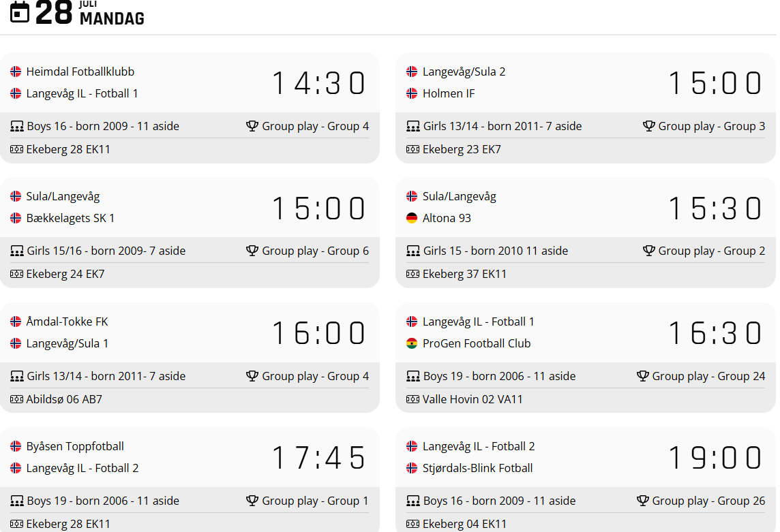This screenshot has height=532, width=780.
Task: Click the pitch icon next to Valle Hovin 02 VA11
Action: click(x=412, y=399)
